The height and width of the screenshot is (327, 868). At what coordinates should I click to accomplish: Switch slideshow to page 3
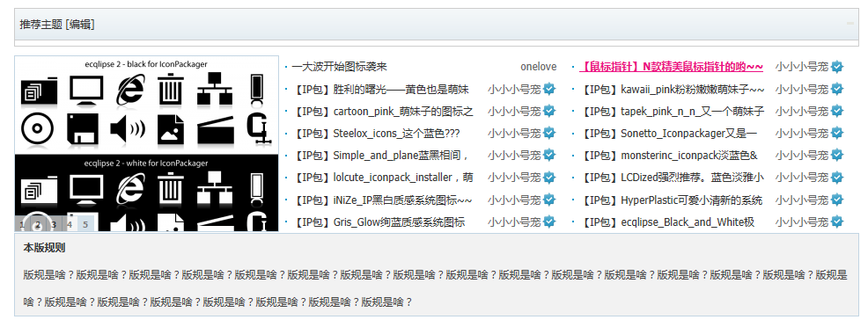click(x=54, y=224)
